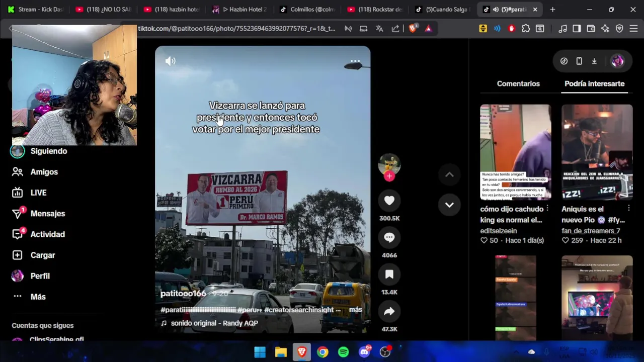Open fan_de_streamers_7's profile link
Viewport: 644px width, 362px height.
click(x=591, y=231)
